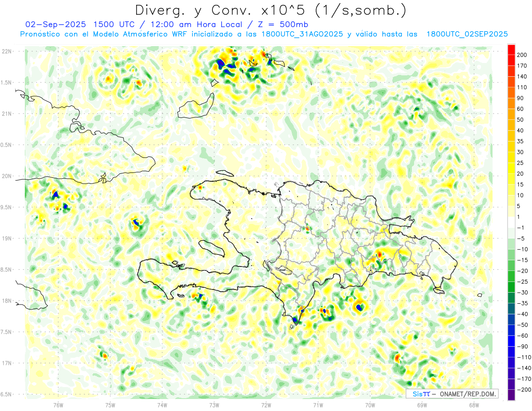Click the '1800UTC_02SEP2025' valid-until time
532x411 pixels.
(x=467, y=34)
